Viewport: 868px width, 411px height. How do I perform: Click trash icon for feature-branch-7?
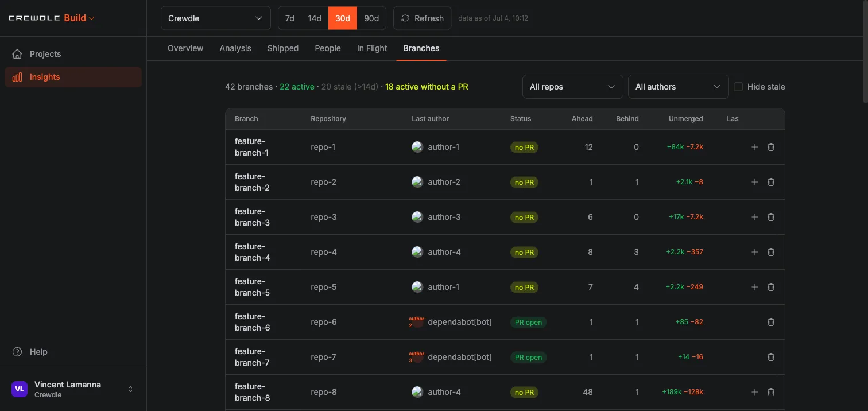click(x=771, y=357)
